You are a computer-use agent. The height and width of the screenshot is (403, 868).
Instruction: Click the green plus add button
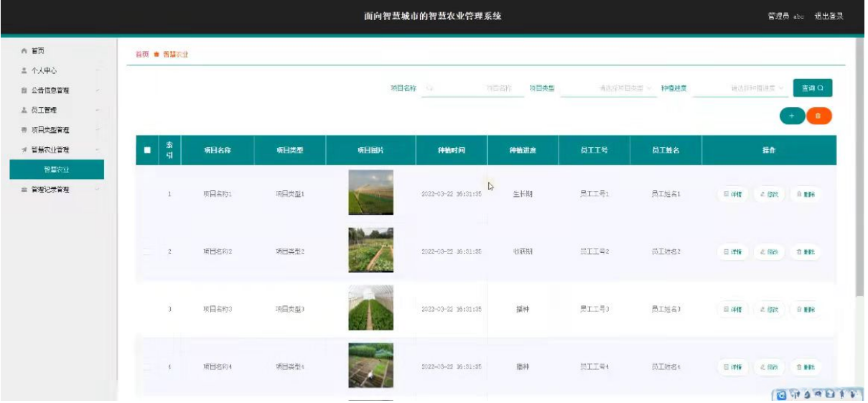pyautogui.click(x=792, y=116)
